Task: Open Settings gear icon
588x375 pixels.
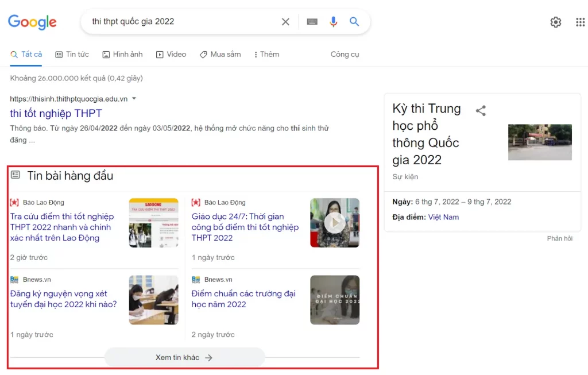Action: [x=555, y=22]
